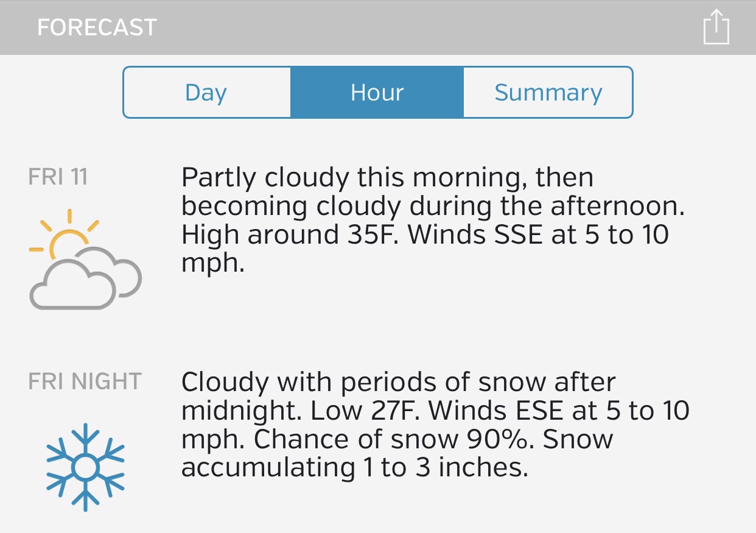Click the FORECAST header title
The width and height of the screenshot is (756, 533).
coord(97,27)
